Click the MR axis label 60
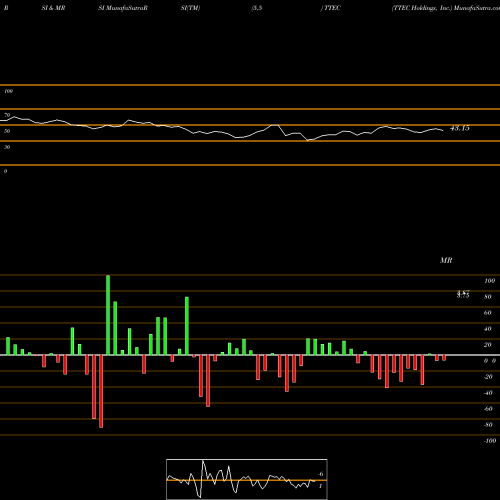 point(488,313)
